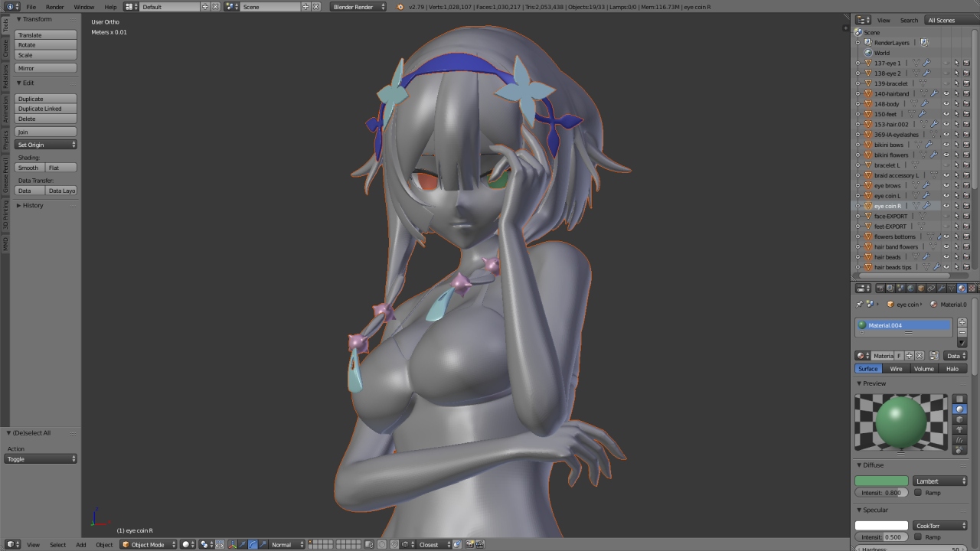
Task: Toggle selectability of 150-feet object
Action: [956, 114]
